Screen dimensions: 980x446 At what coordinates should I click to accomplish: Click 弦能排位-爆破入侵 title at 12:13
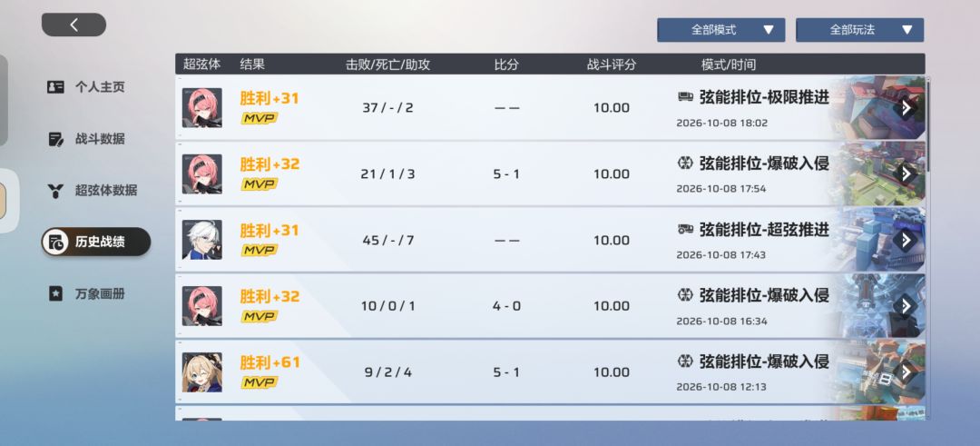click(x=764, y=362)
